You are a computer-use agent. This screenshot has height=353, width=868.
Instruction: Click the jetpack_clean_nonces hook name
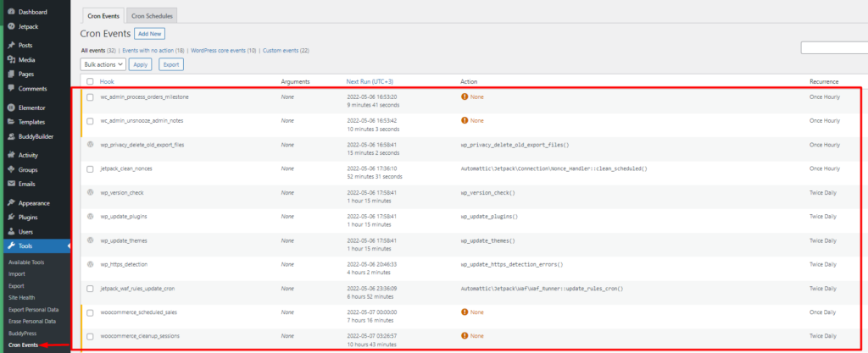[126, 168]
